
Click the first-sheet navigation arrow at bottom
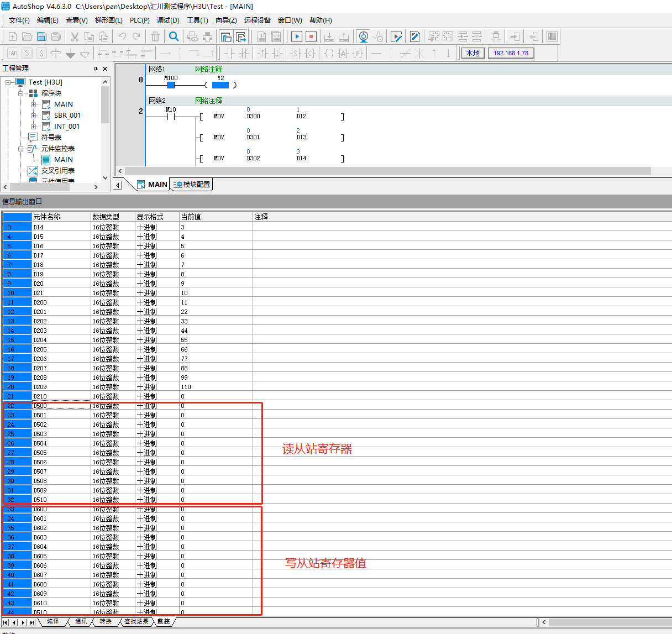click(5, 622)
